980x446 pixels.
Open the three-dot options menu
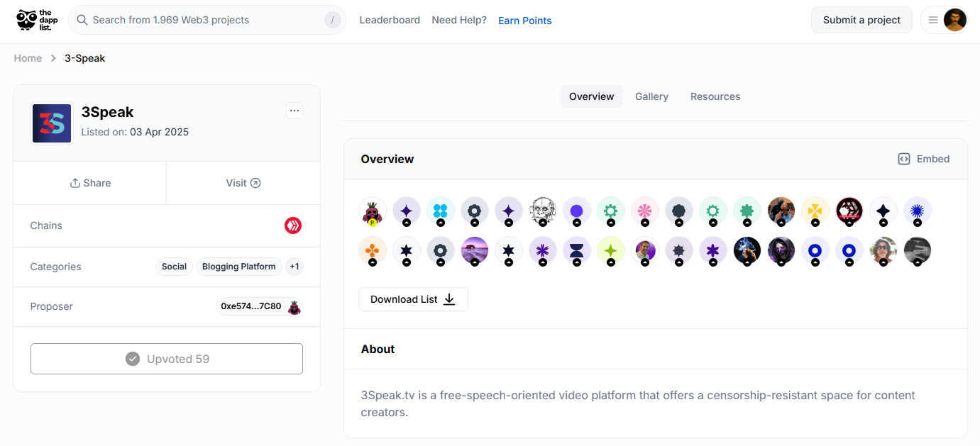[x=294, y=111]
